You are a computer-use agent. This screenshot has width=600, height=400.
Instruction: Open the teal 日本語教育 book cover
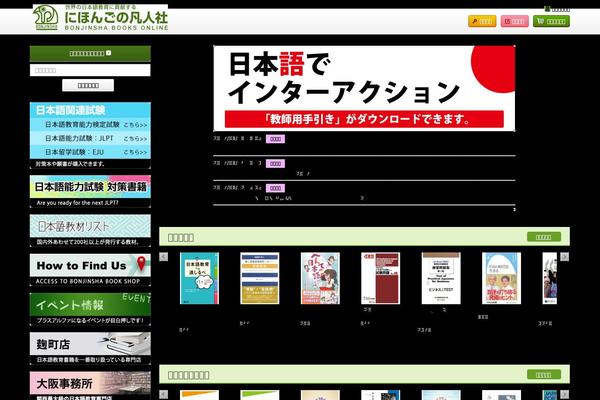click(x=199, y=278)
